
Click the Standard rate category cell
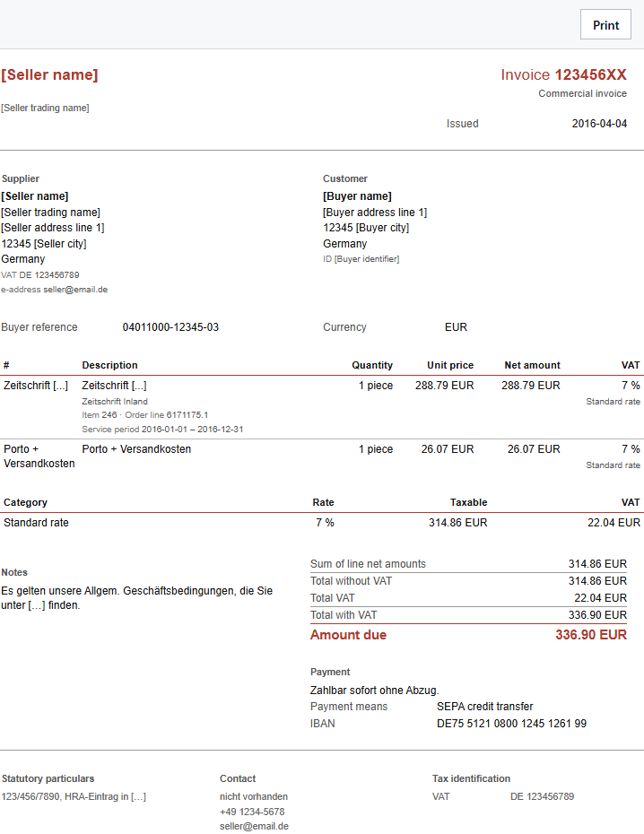36,523
